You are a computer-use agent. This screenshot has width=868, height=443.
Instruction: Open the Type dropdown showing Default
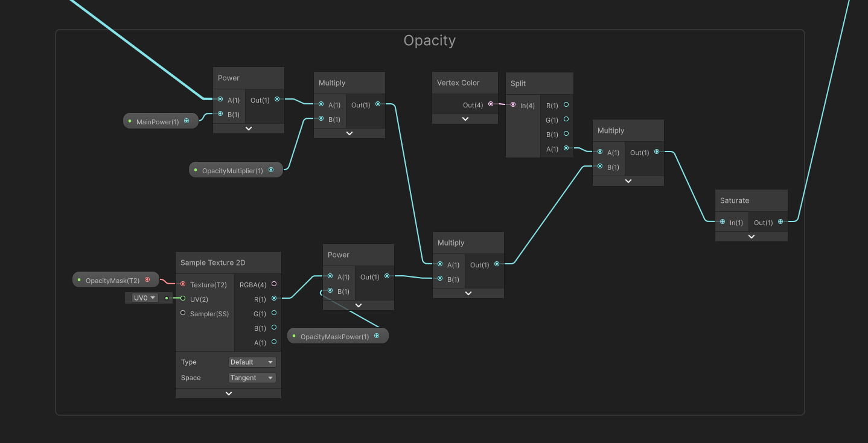pyautogui.click(x=252, y=362)
